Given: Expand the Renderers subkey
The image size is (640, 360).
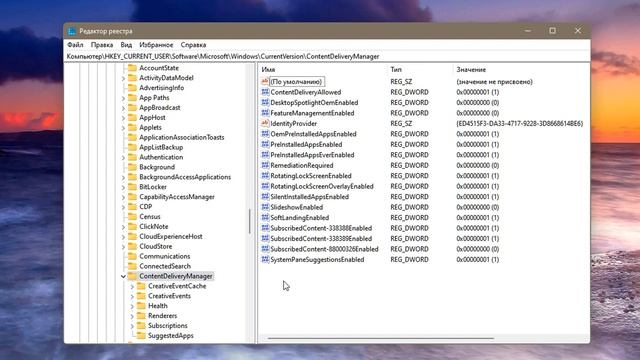Looking at the screenshot, I should (132, 316).
